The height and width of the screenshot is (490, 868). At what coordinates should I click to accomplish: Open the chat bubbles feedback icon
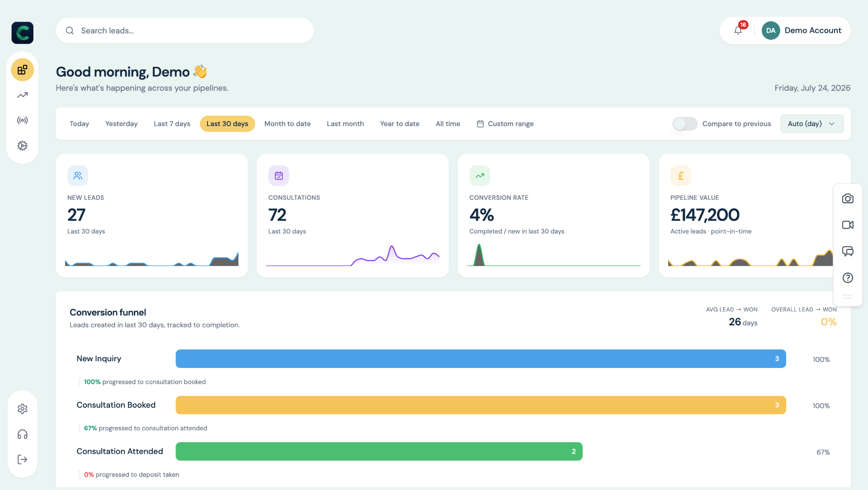(x=848, y=251)
